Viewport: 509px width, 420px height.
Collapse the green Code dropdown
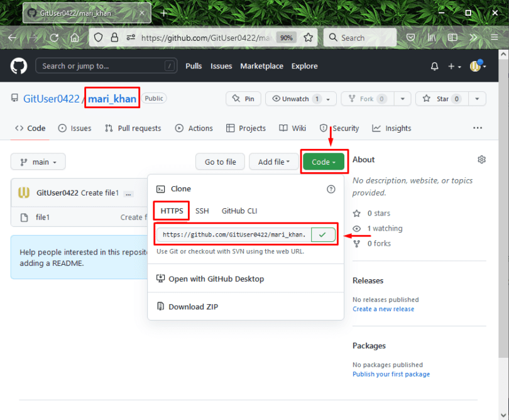[x=324, y=162]
